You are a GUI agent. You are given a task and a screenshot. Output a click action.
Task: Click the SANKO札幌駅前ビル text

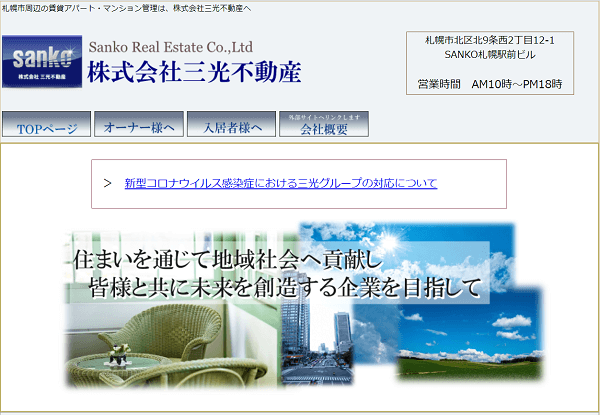click(x=490, y=55)
